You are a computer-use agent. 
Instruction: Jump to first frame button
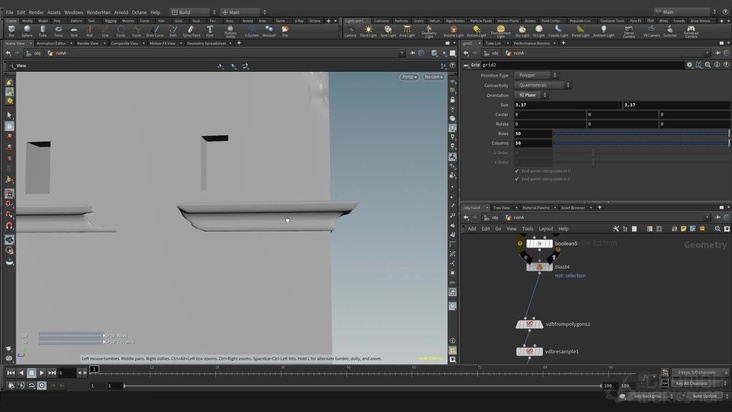[11, 373]
